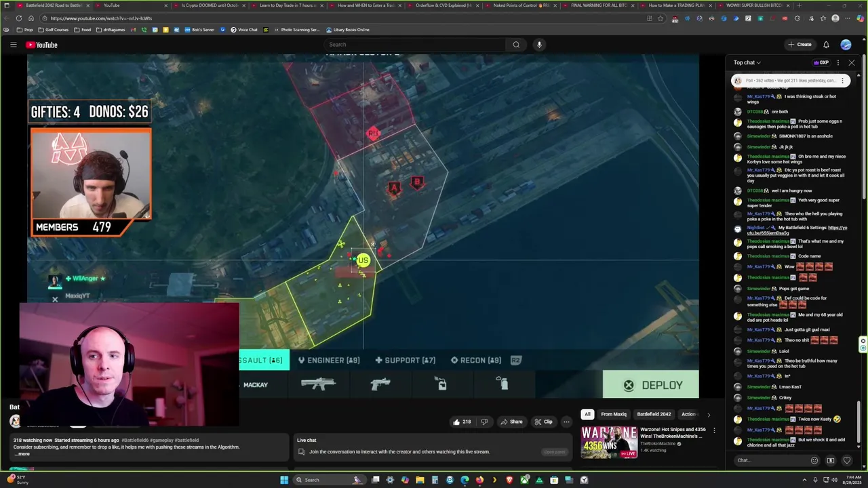
Task: Click the YouTube logo home link
Action: (x=42, y=45)
